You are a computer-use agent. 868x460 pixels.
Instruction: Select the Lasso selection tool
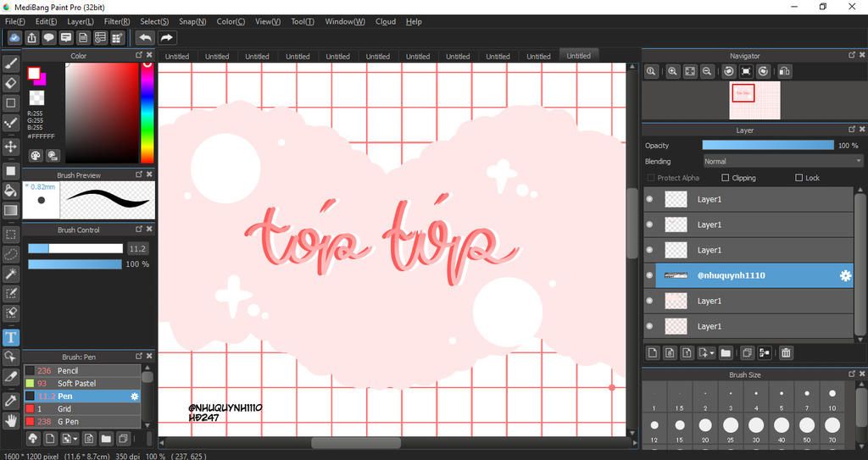[10, 254]
